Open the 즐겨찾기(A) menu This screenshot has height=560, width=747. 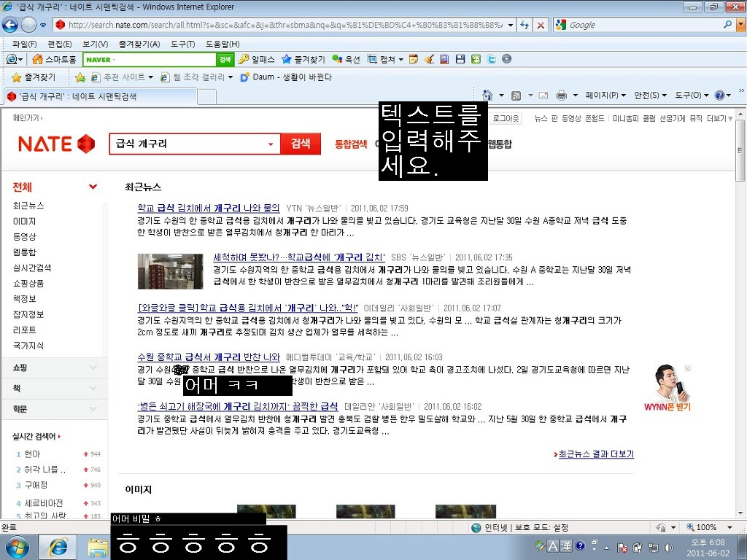(x=139, y=44)
